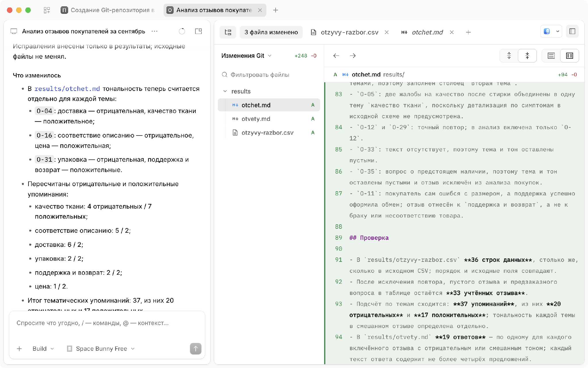Screen dimensions: 588x368
Task: Add attachment with plus icon
Action: pos(19,349)
